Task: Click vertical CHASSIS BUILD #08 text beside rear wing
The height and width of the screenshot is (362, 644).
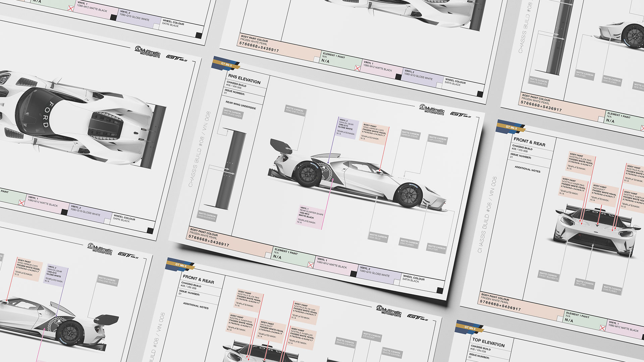Action: click(x=199, y=149)
